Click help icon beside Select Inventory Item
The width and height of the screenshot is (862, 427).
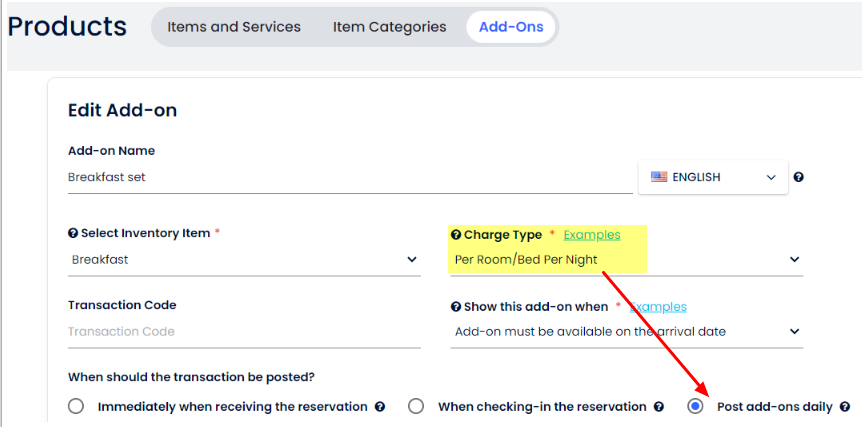coord(73,233)
